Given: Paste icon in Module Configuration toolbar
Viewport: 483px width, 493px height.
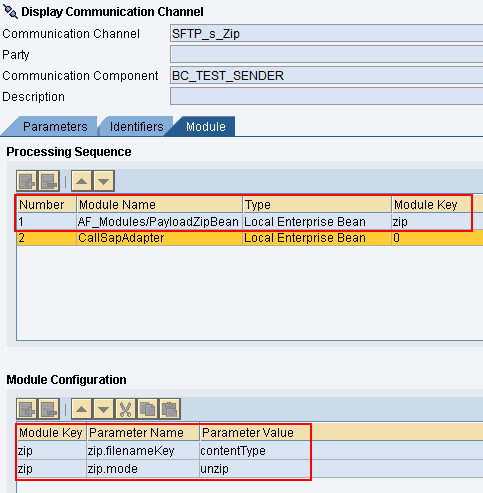Looking at the screenshot, I should point(170,409).
